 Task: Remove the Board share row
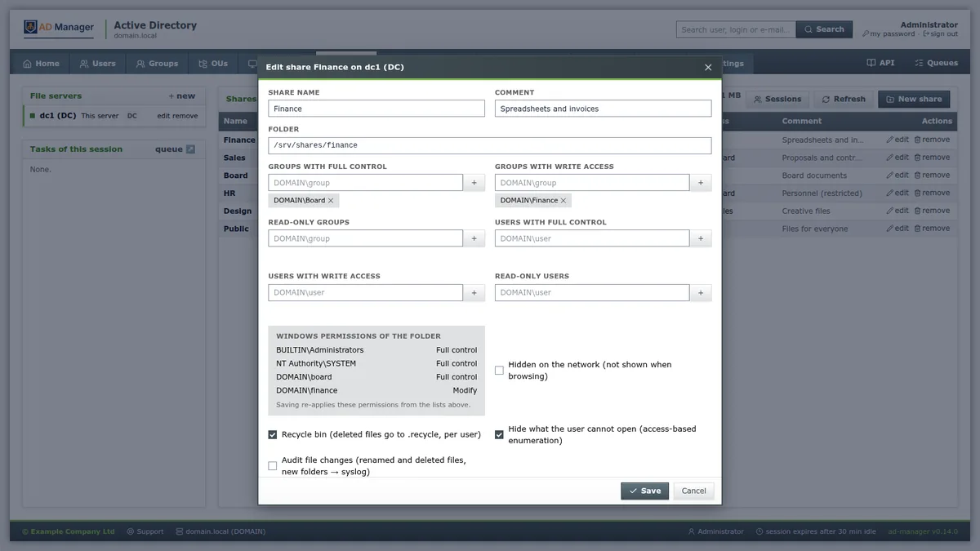click(932, 176)
